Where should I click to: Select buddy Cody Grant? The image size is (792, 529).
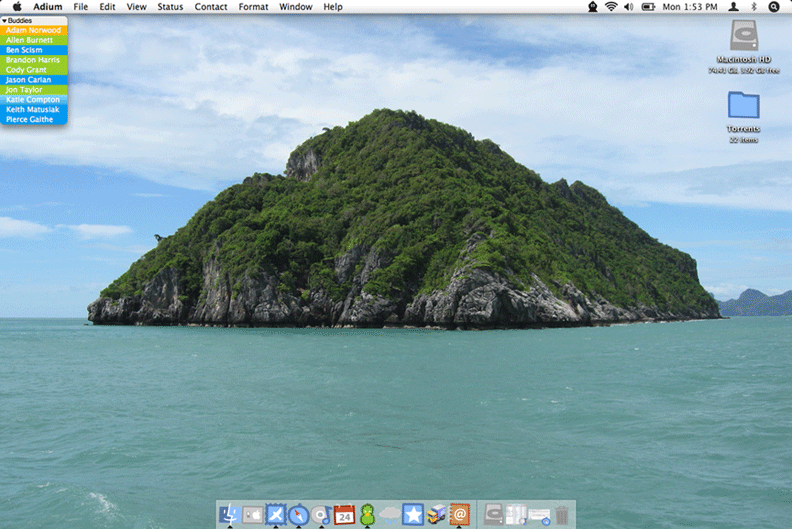pyautogui.click(x=34, y=70)
